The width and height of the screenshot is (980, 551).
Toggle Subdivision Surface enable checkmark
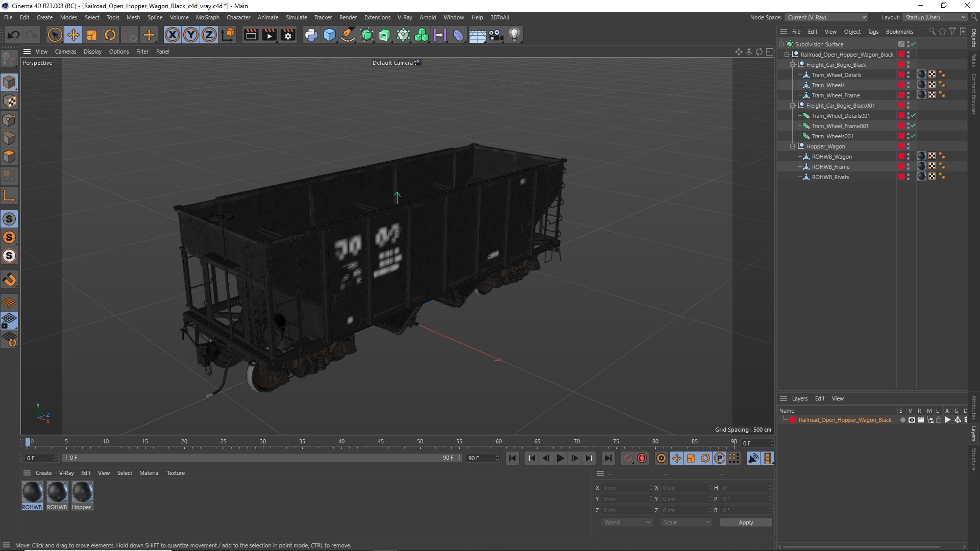913,44
